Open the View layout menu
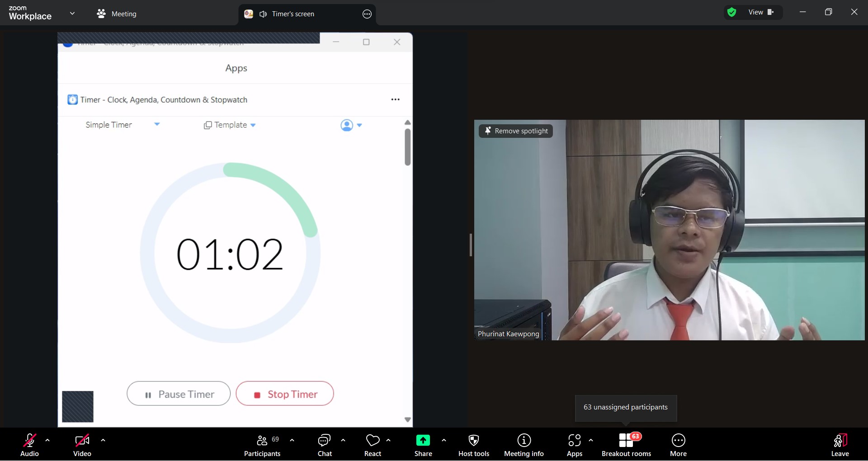868x461 pixels. tap(761, 12)
